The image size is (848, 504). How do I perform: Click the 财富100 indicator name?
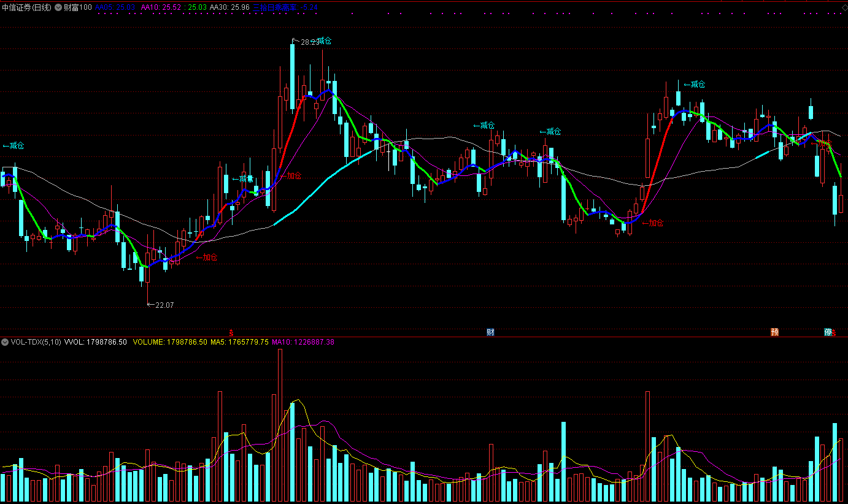[x=78, y=7]
